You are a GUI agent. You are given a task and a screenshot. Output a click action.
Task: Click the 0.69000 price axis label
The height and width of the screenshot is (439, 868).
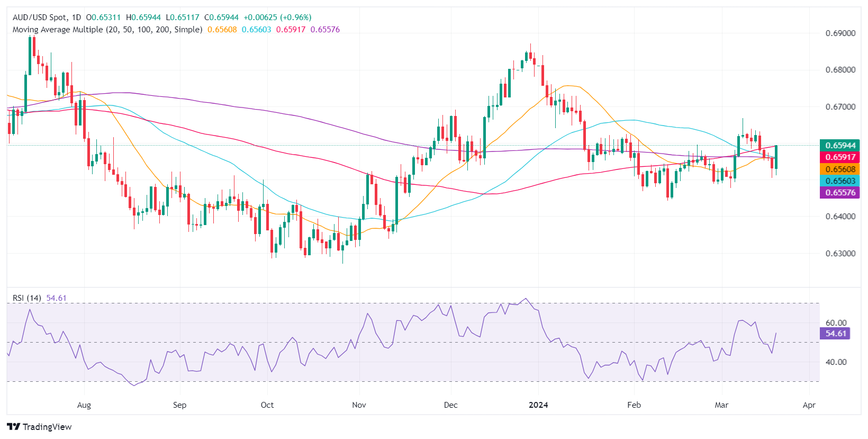coord(840,33)
